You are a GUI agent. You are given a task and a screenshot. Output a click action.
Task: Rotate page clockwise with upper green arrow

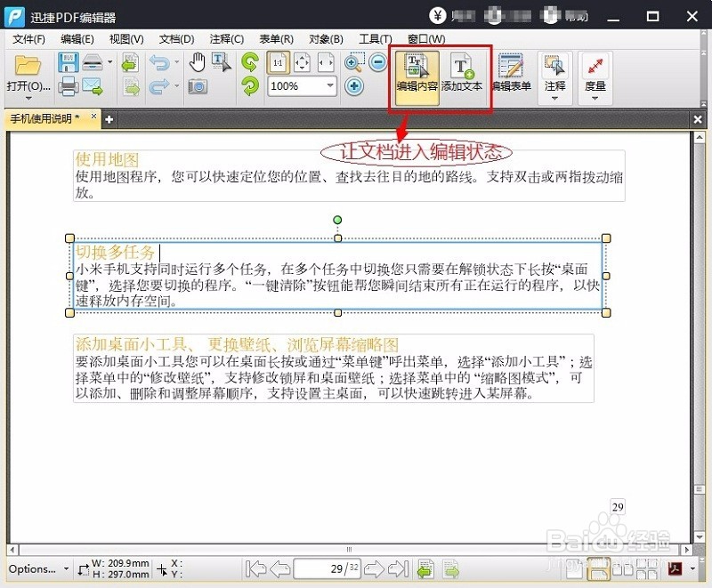[x=250, y=62]
